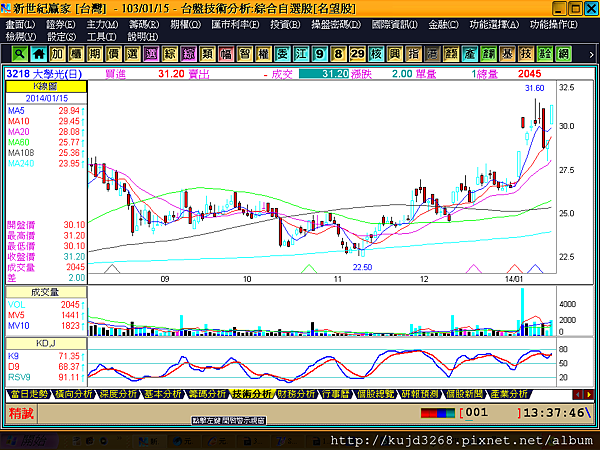Open the KD,J indicator header selector
The width and height of the screenshot is (600, 450).
click(x=46, y=343)
